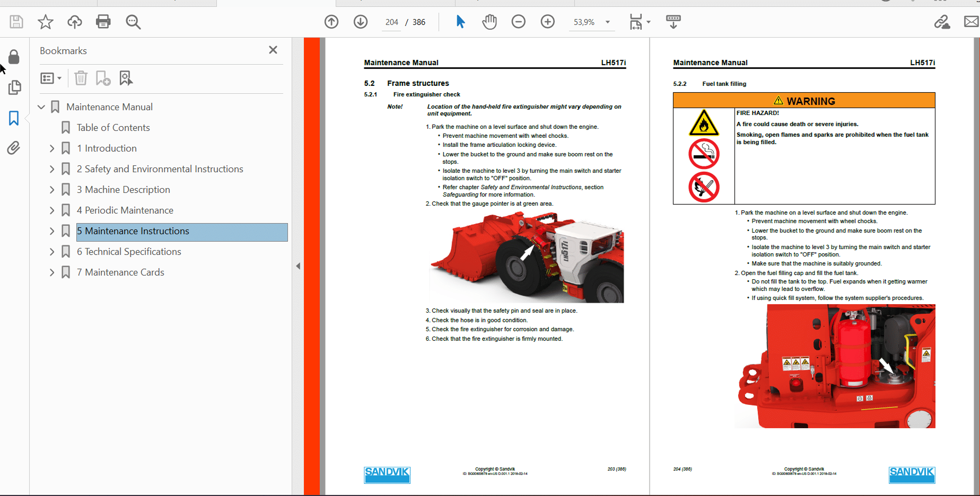The image size is (980, 496).
Task: Go to next page arrow
Action: 361,22
